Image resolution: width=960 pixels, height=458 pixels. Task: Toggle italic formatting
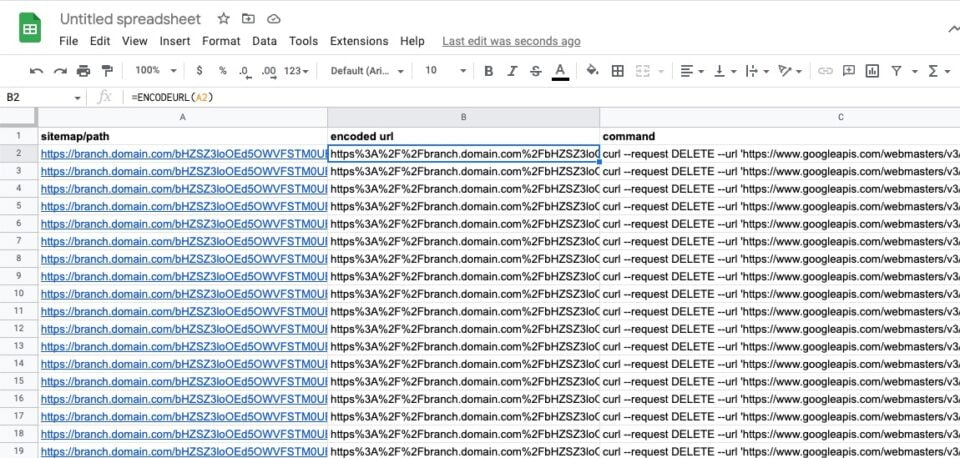512,71
